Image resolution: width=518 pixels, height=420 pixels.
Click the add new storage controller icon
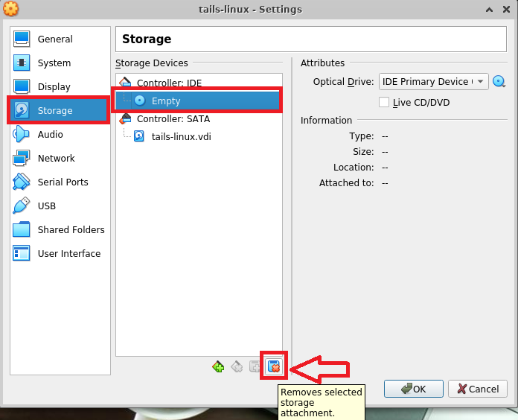pyautogui.click(x=218, y=366)
